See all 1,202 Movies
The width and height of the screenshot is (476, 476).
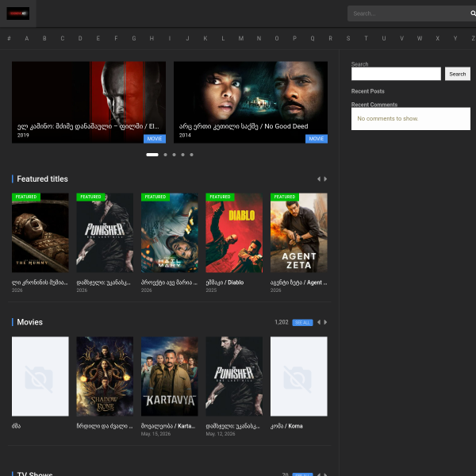tap(302, 323)
